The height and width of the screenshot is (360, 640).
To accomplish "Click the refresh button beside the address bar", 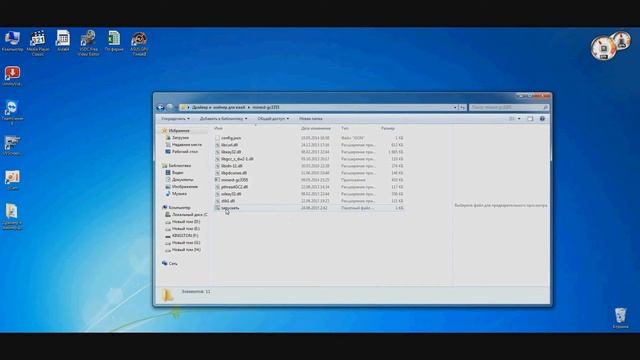I will (x=462, y=107).
